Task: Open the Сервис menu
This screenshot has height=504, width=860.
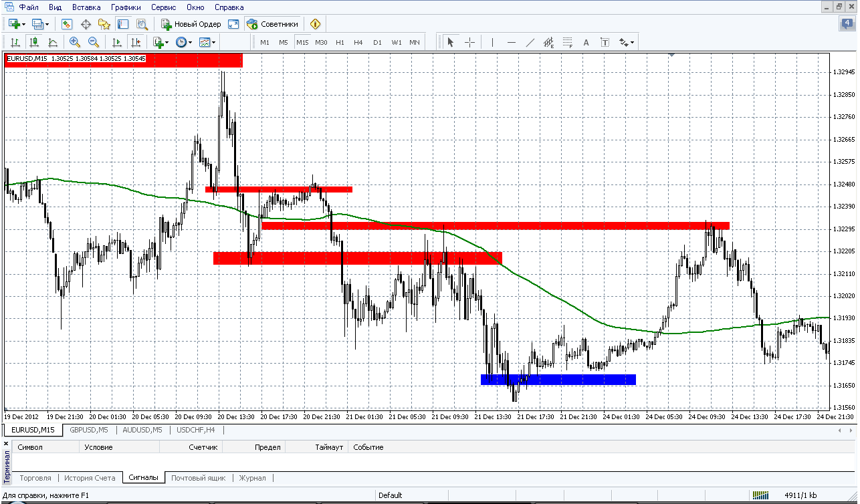Action: click(x=164, y=7)
